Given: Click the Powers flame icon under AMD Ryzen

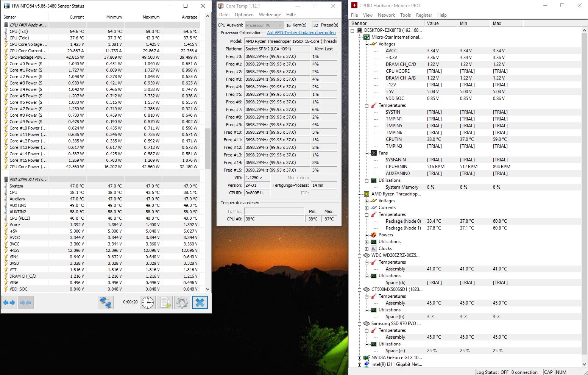Looking at the screenshot, I should [374, 235].
